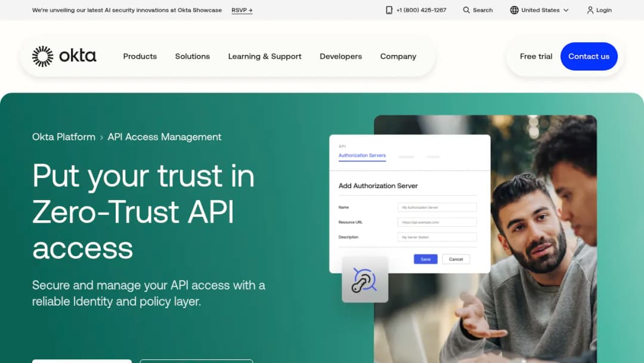The width and height of the screenshot is (644, 363).
Task: Click the Resource URL input field
Action: (437, 222)
